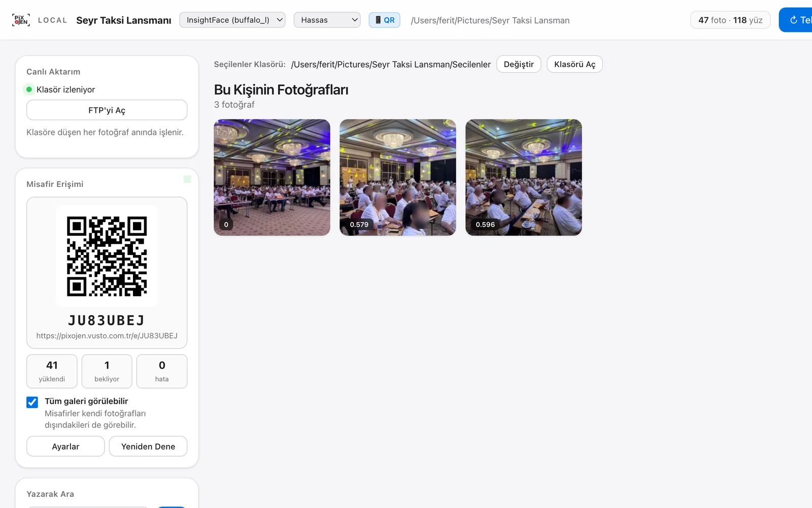The image size is (812, 508).
Task: Click the '0 hata' stat box
Action: [x=162, y=371]
